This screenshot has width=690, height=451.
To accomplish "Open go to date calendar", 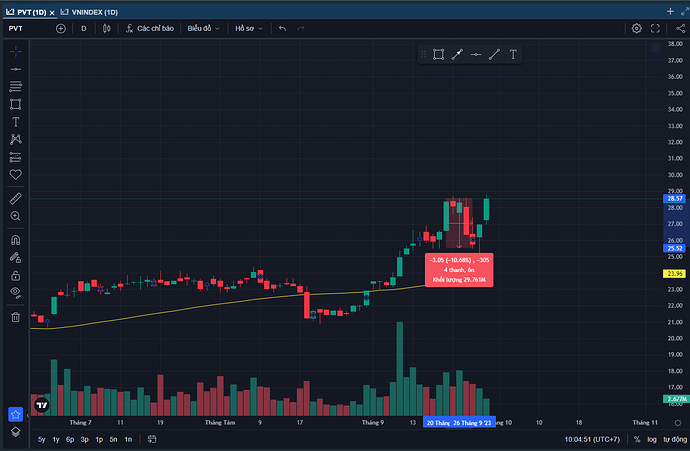I will pos(152,439).
